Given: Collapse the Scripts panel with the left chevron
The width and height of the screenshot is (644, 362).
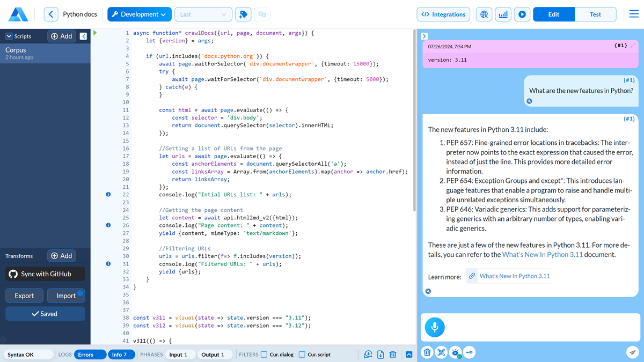Looking at the screenshot, I should coord(83,36).
